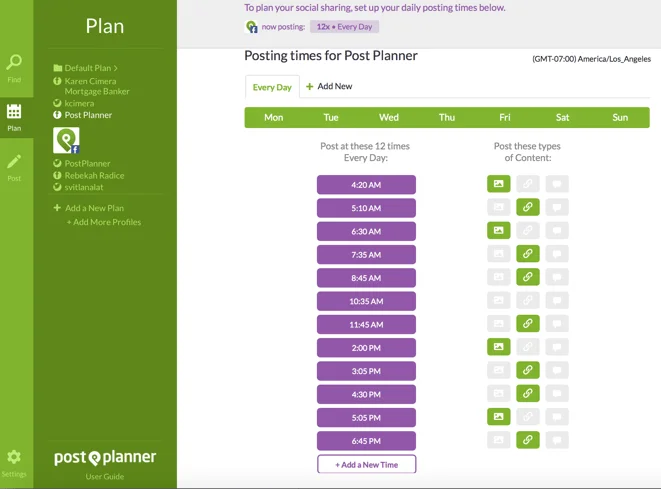
Task: Toggle image content for 4:20 AM
Action: [x=499, y=184]
